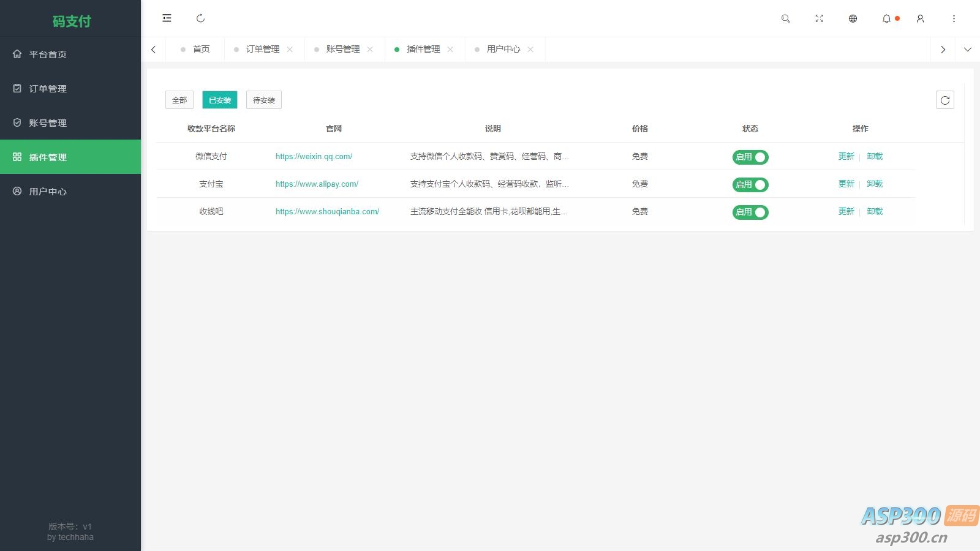Screen dimensions: 980x551
Task: Click the 收款平台名称 column header
Action: pyautogui.click(x=211, y=129)
